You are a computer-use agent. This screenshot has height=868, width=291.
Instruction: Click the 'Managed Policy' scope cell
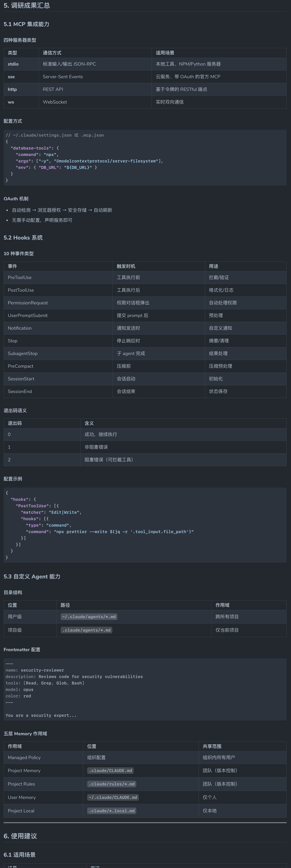coord(24,757)
